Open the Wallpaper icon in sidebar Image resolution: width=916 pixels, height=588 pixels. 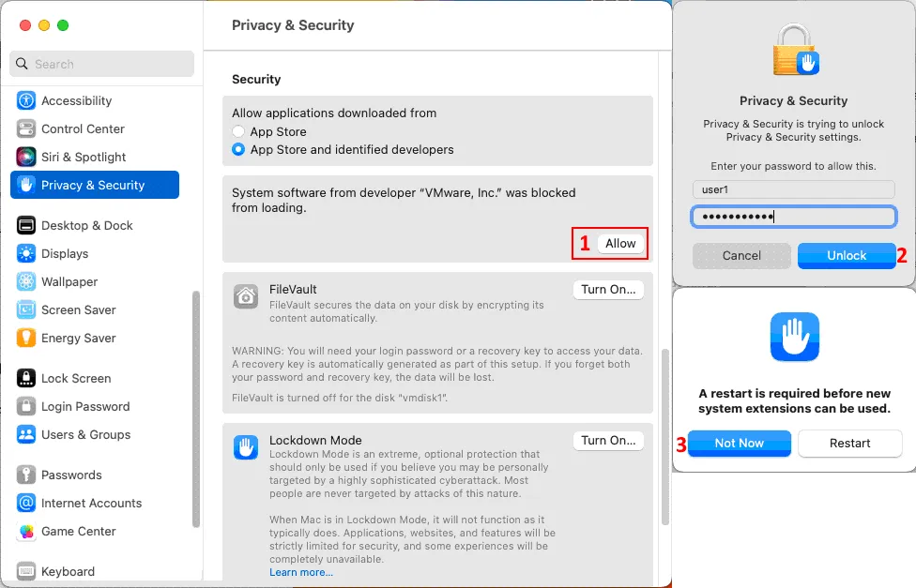click(26, 282)
